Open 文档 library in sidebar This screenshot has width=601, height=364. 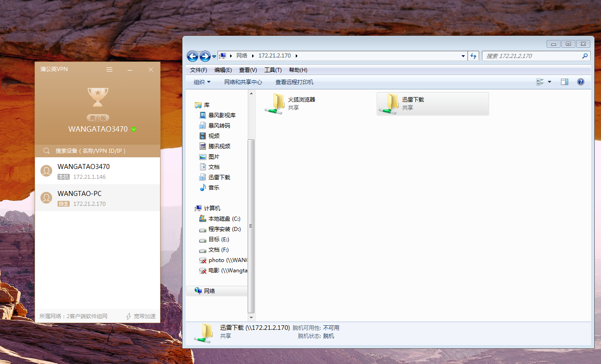click(x=209, y=167)
